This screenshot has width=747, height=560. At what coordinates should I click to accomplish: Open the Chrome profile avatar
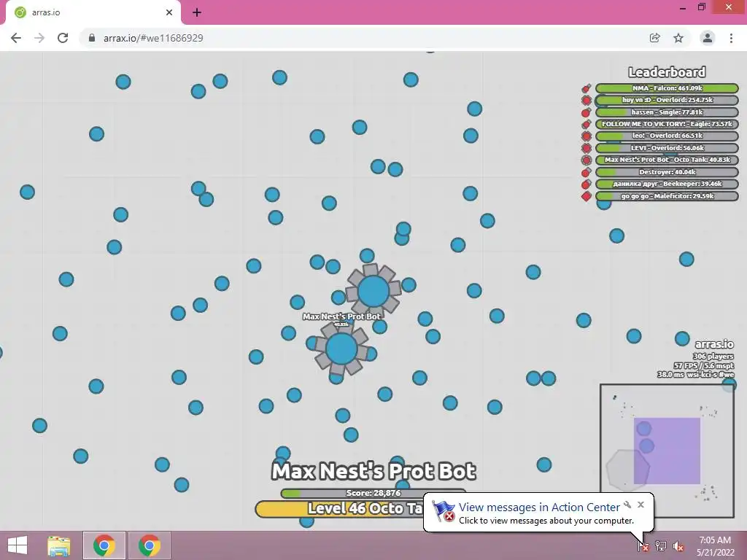[708, 38]
